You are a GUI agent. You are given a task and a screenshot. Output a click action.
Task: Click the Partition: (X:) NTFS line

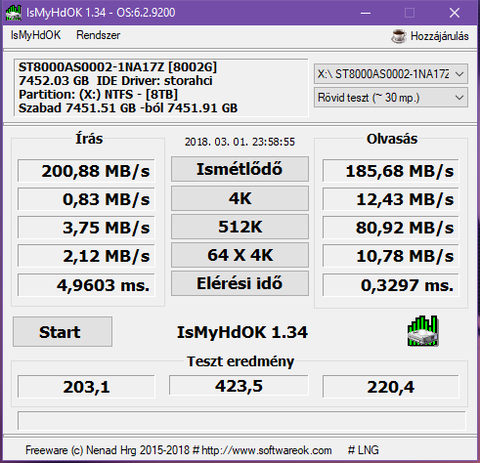(x=98, y=94)
